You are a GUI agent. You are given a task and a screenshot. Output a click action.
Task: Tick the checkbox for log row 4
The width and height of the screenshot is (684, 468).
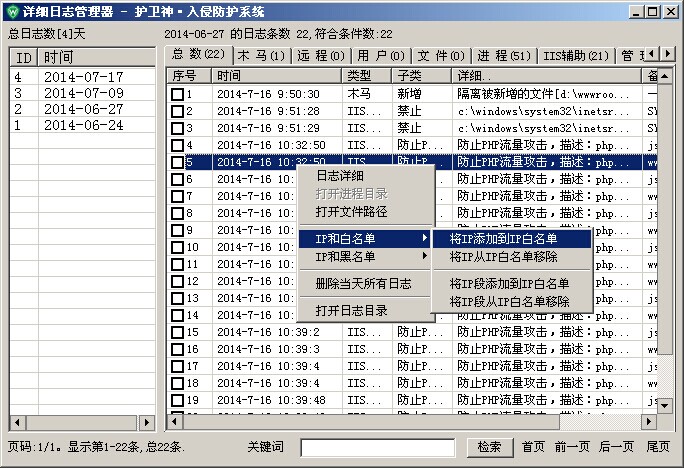(x=177, y=145)
